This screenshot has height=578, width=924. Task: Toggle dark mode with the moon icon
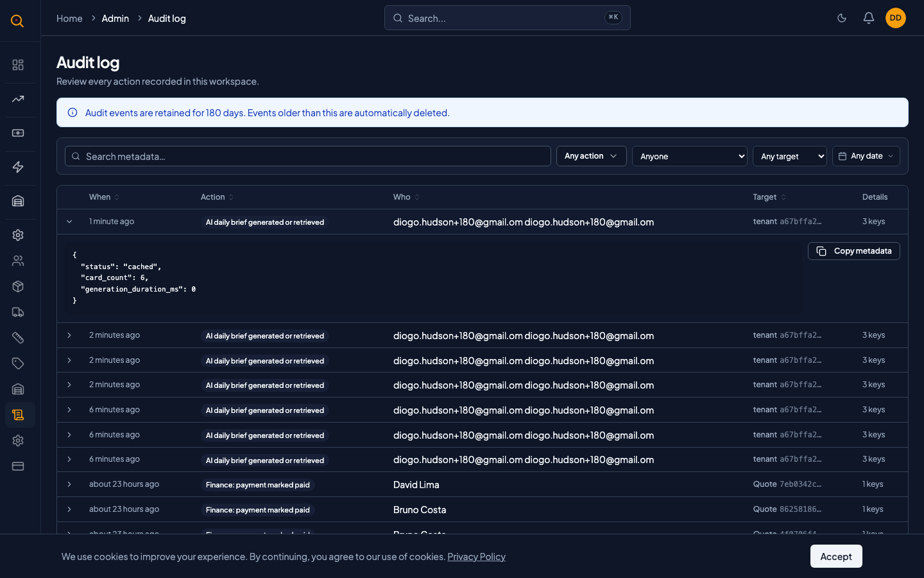pos(842,18)
